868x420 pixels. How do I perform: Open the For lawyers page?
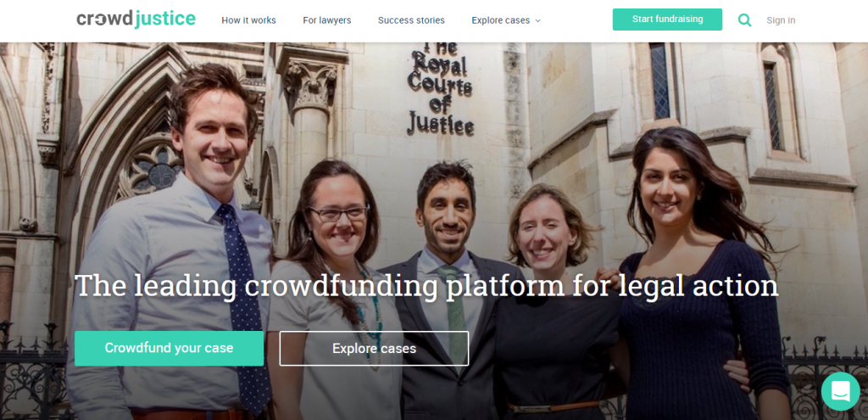326,20
